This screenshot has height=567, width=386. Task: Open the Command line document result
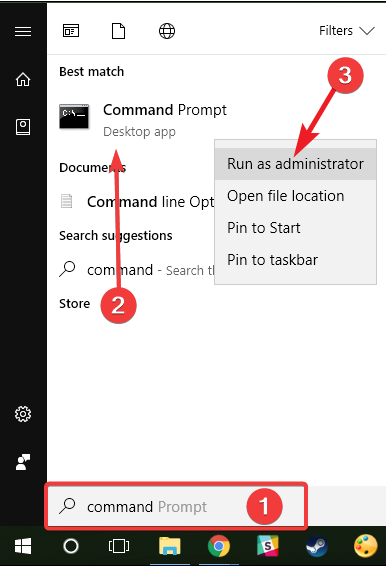point(137,202)
